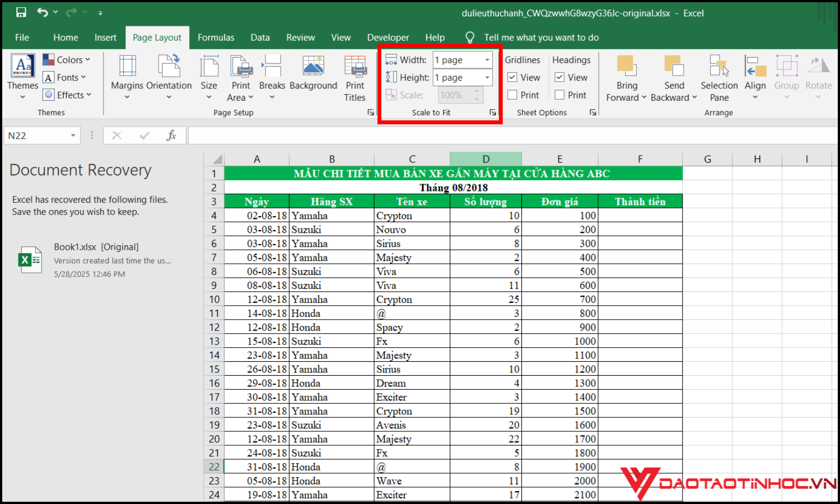The height and width of the screenshot is (504, 840).
Task: Open the Margins tool
Action: coord(127,77)
